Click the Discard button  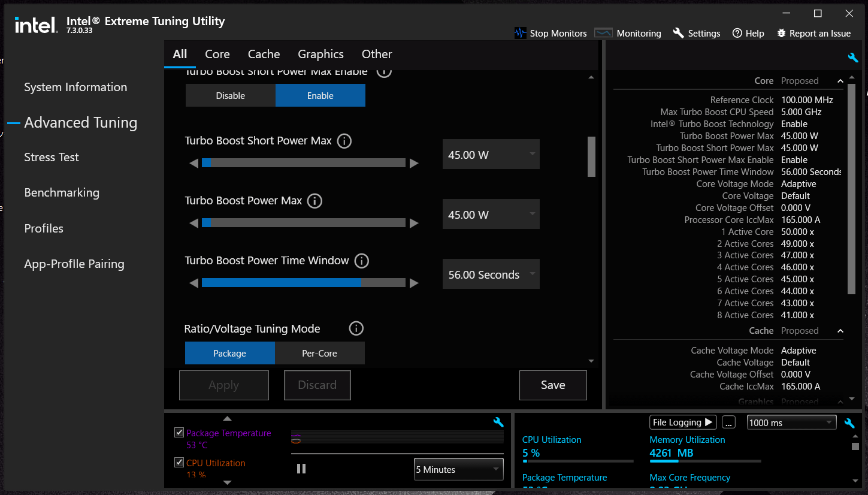[317, 385]
